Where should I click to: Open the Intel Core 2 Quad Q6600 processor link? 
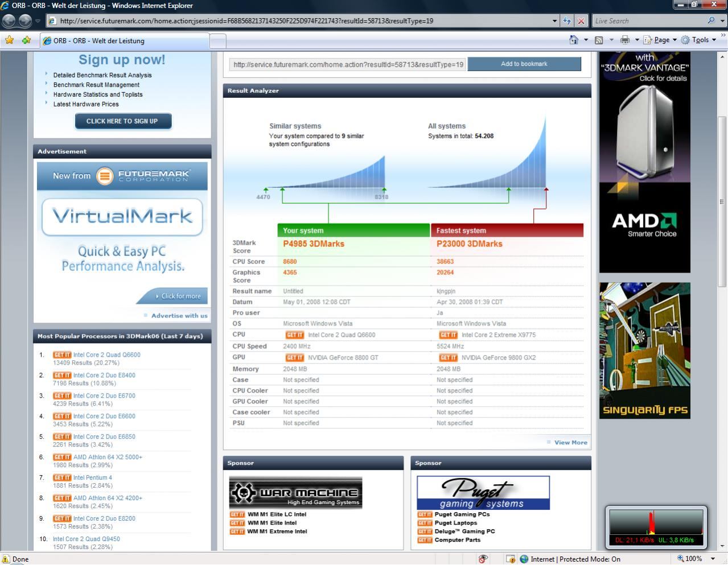point(106,355)
